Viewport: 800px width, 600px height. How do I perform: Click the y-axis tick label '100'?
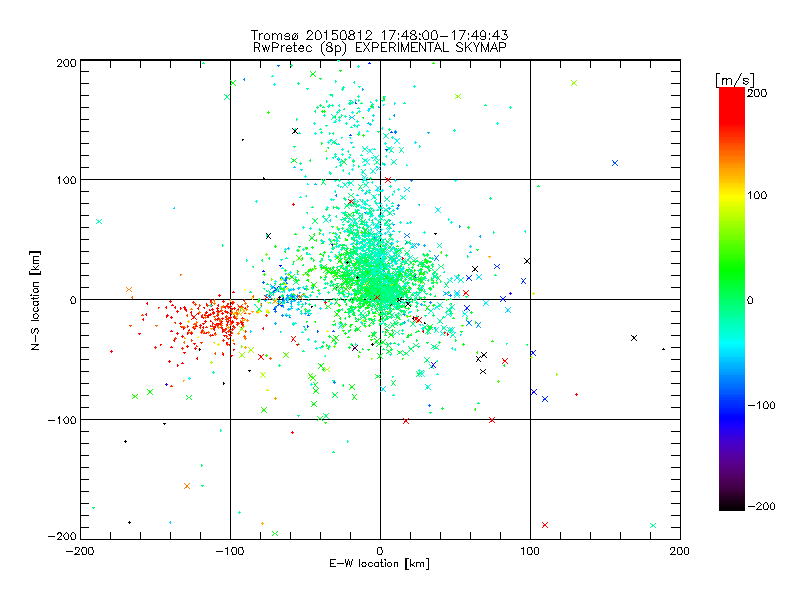[x=66, y=180]
